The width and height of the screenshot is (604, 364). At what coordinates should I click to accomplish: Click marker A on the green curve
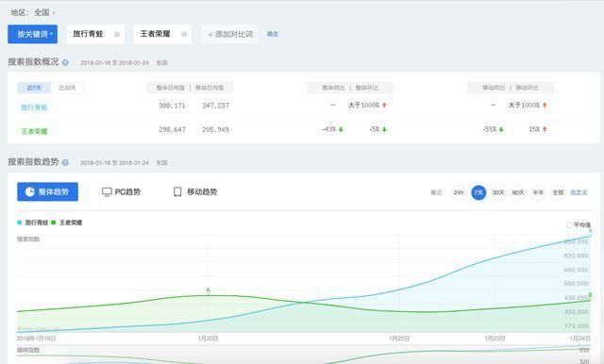click(208, 290)
